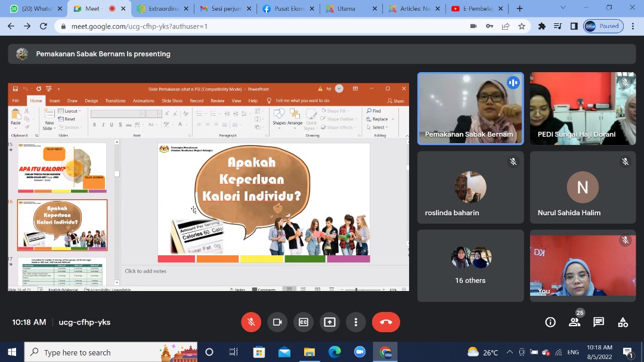The width and height of the screenshot is (644, 362).
Task: Click the Present now icon
Action: click(x=330, y=322)
